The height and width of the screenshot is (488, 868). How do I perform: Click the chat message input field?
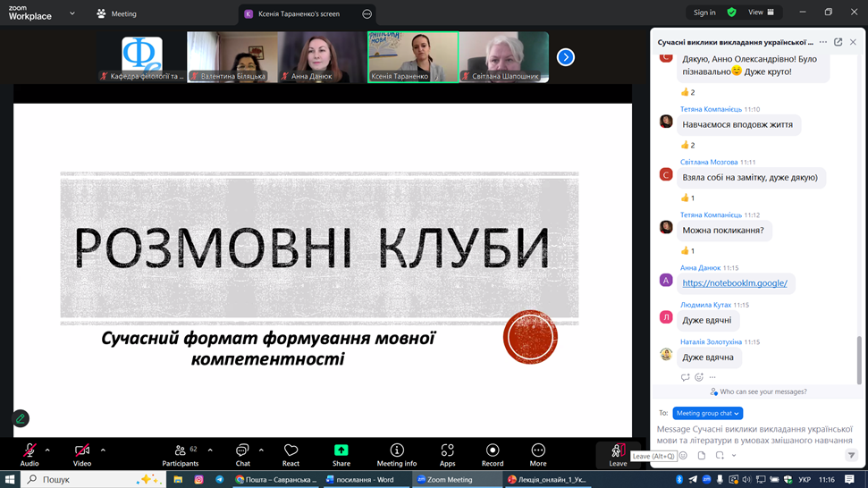755,434
